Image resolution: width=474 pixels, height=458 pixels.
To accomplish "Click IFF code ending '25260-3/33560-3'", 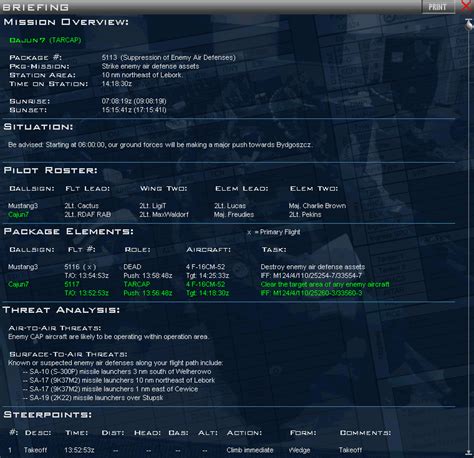I will 311,293.
